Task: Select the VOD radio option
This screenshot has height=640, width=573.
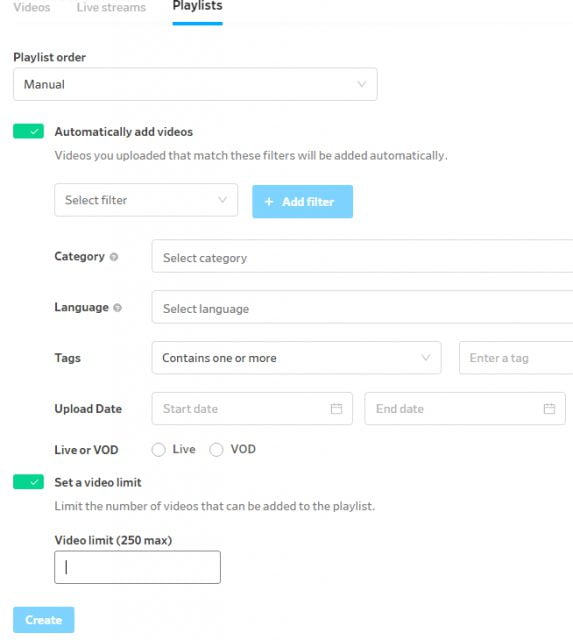Action: point(216,450)
